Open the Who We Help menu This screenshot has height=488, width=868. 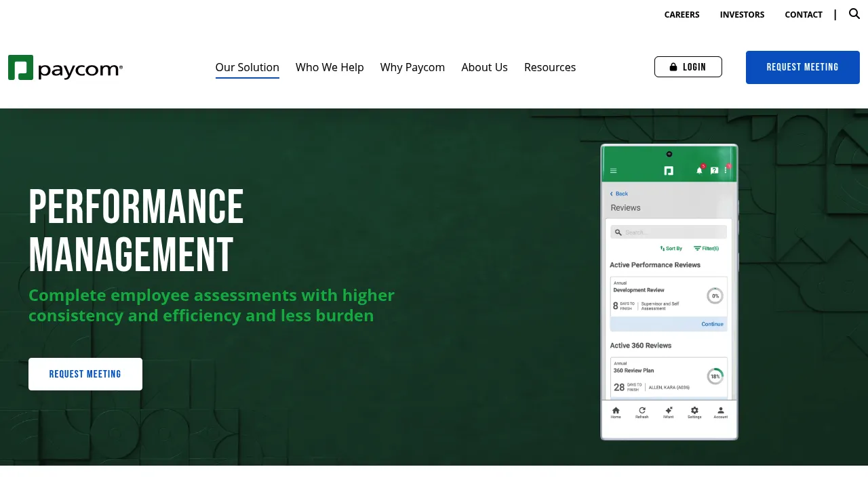point(330,67)
